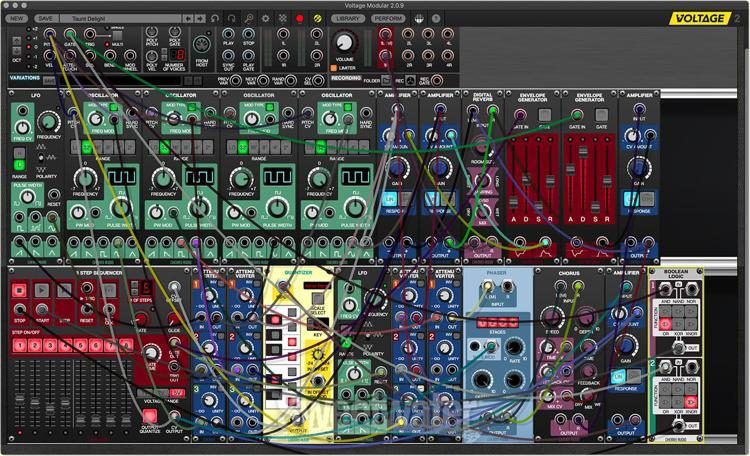This screenshot has height=456, width=750.
Task: Toggle sequencer step 1 on/off
Action: coord(19,345)
